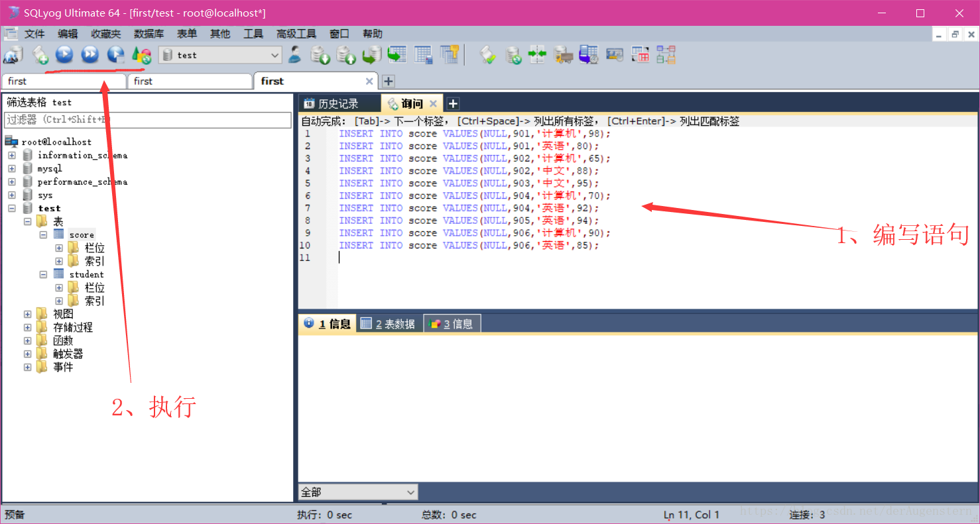The width and height of the screenshot is (980, 524).
Task: Open a new query editor via toolbar icon
Action: [40, 55]
